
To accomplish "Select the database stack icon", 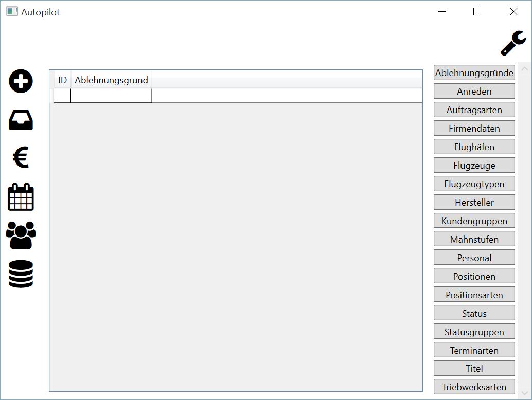I will tap(21, 274).
